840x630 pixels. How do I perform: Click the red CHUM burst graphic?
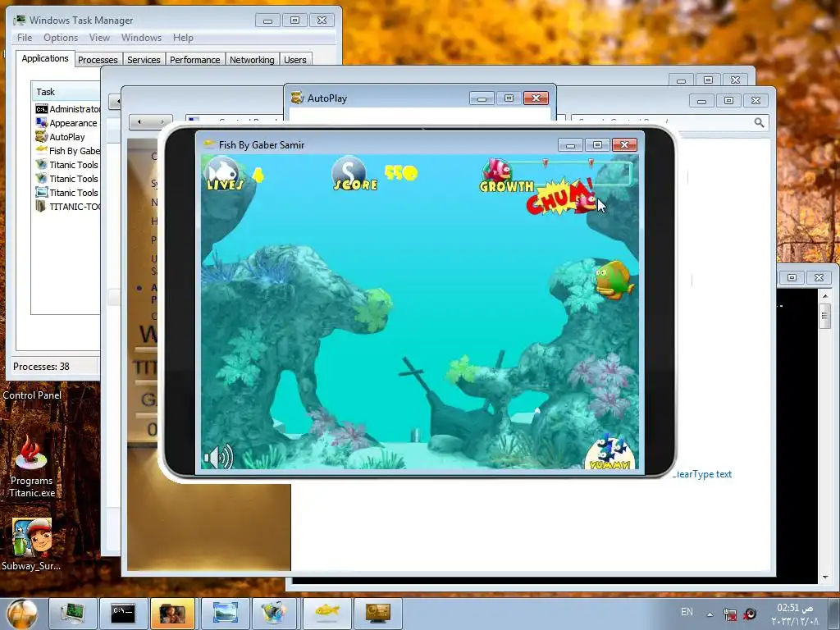pyautogui.click(x=560, y=198)
